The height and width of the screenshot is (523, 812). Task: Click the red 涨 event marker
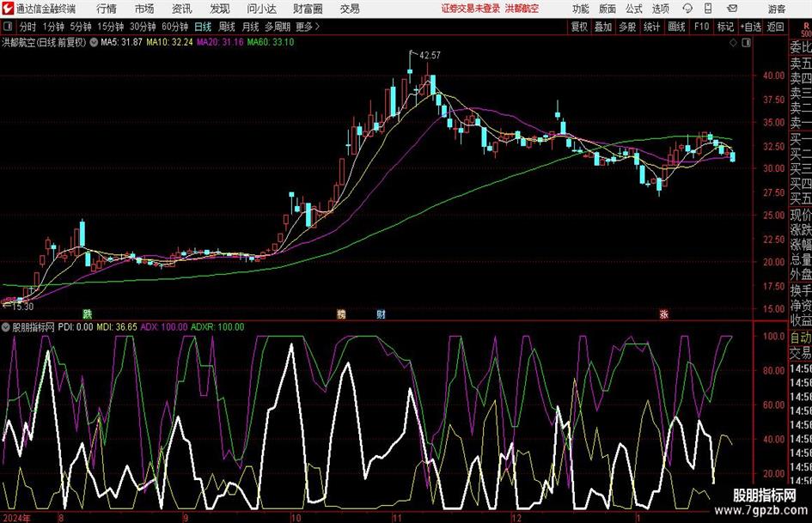[x=664, y=313]
